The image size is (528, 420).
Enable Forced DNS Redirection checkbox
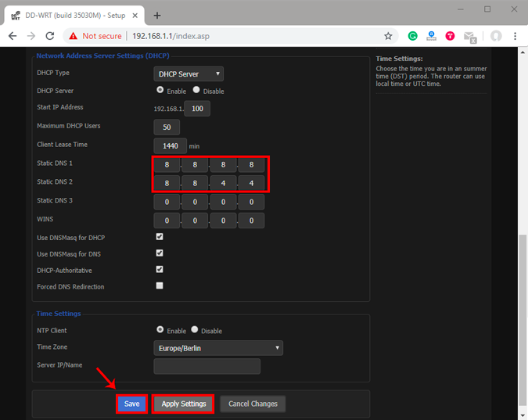pyautogui.click(x=160, y=286)
